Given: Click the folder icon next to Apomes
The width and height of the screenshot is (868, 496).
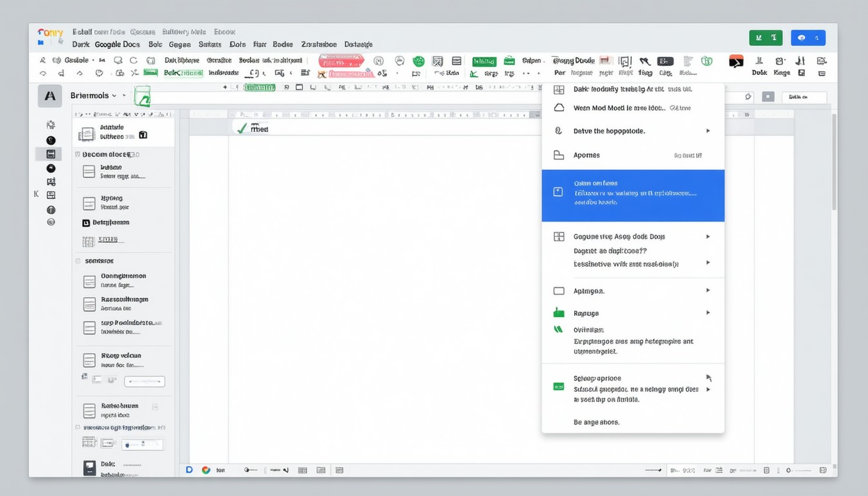Looking at the screenshot, I should coord(559,155).
